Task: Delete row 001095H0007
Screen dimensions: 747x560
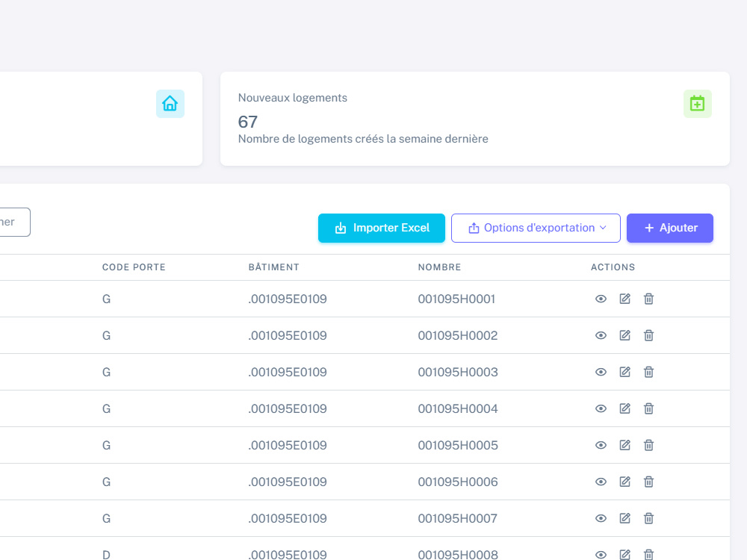Action: coord(648,519)
